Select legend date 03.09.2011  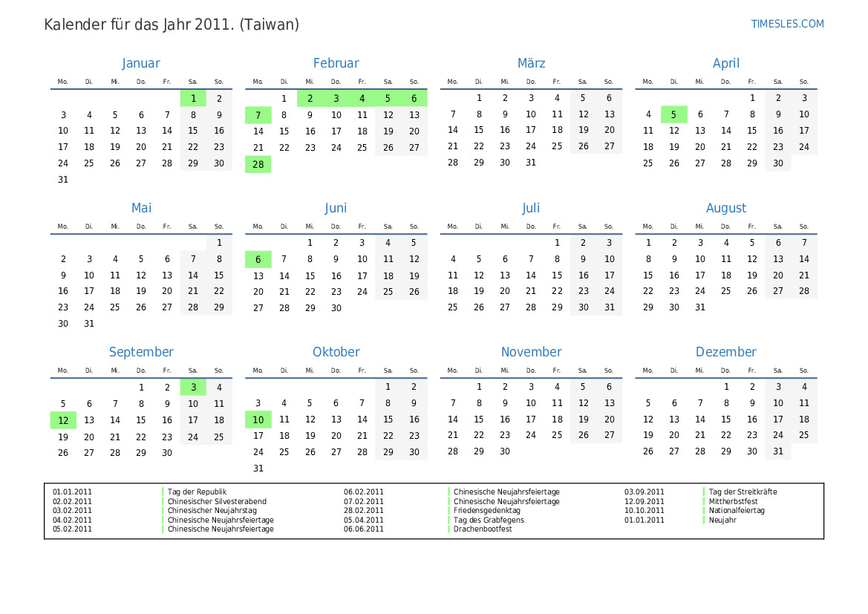[x=645, y=491]
